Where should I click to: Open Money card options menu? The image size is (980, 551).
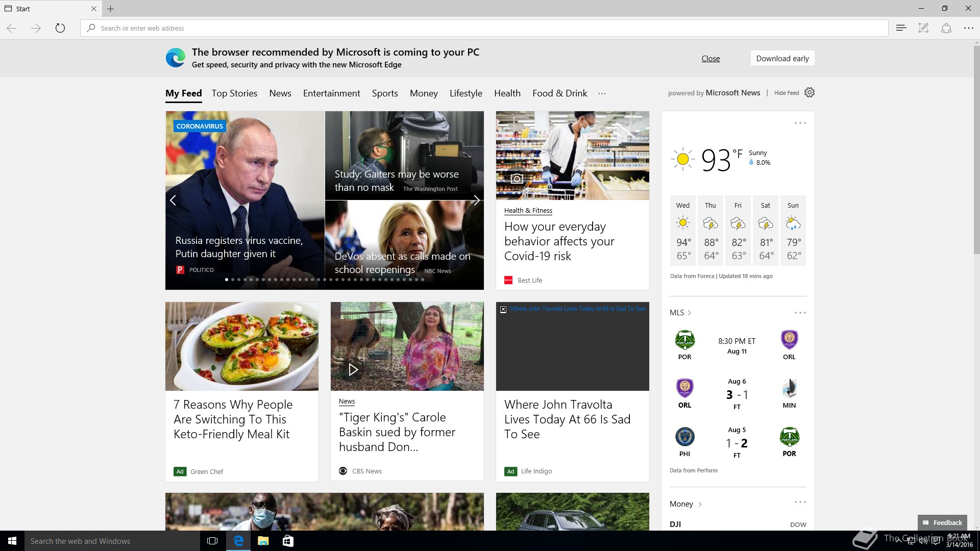pyautogui.click(x=800, y=503)
